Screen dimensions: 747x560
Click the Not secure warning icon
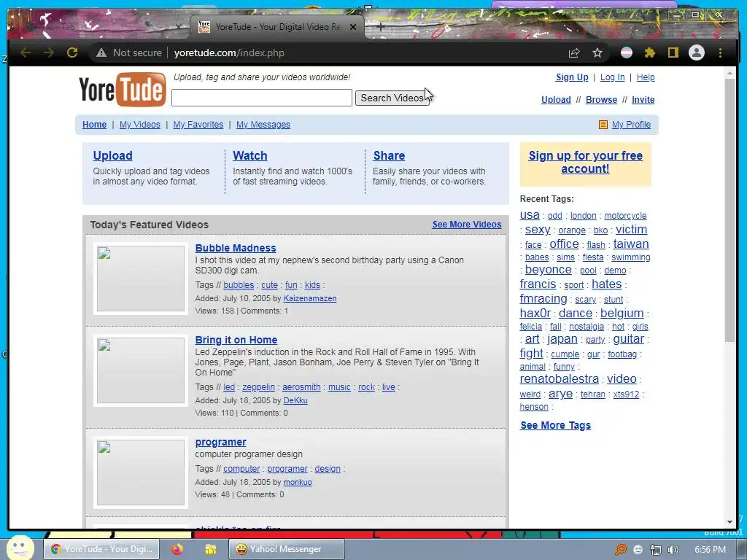pos(101,52)
